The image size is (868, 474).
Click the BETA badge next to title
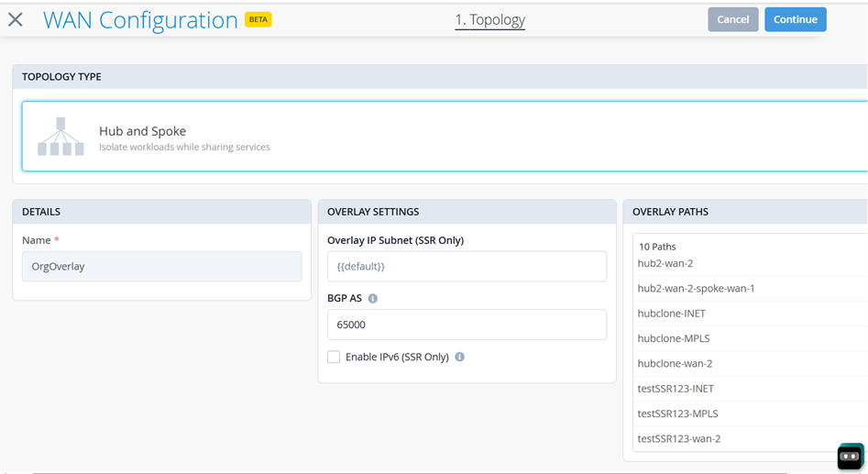(258, 19)
